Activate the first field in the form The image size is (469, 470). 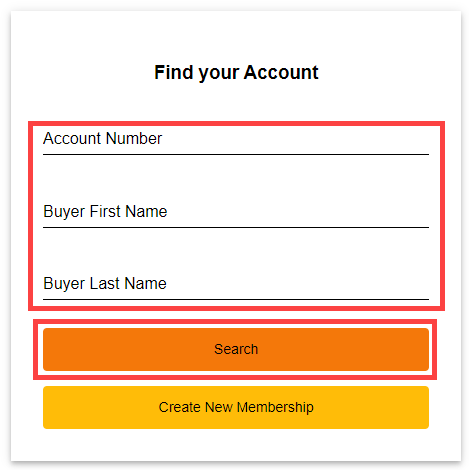(x=236, y=141)
